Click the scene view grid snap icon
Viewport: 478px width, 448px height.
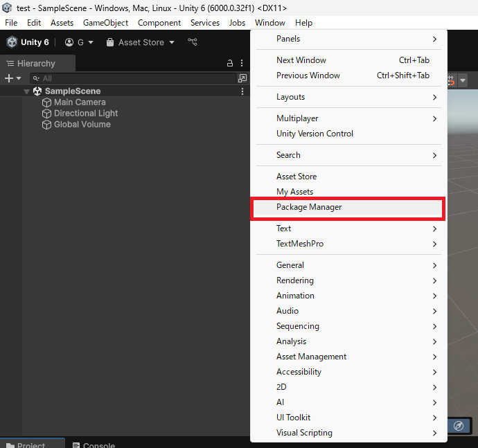point(452,80)
